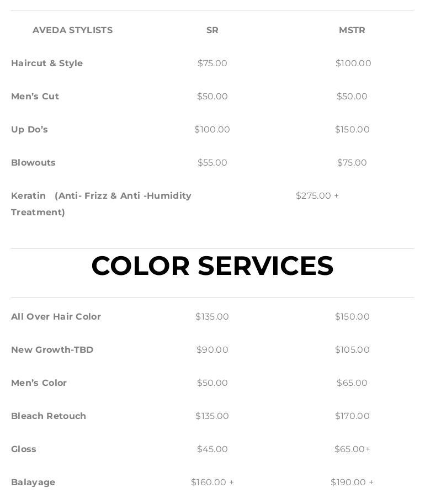Viewport: 425px width, 504px height.
Task: Select the $150.00 MSTR Up Do's price
Action: coord(352,130)
